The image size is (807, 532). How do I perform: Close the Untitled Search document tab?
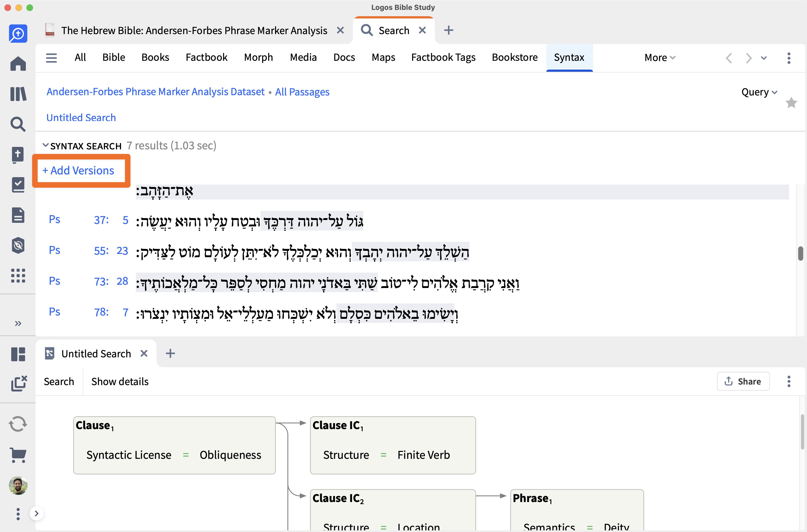coord(144,353)
